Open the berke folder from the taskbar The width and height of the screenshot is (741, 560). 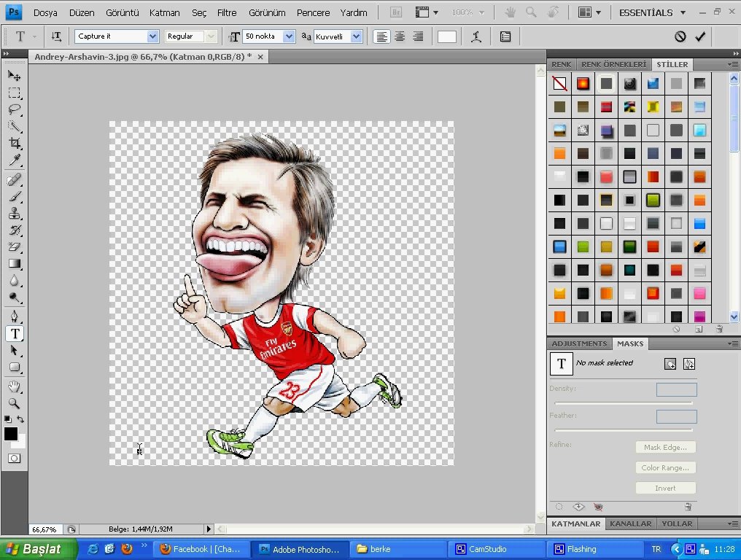pos(397,549)
